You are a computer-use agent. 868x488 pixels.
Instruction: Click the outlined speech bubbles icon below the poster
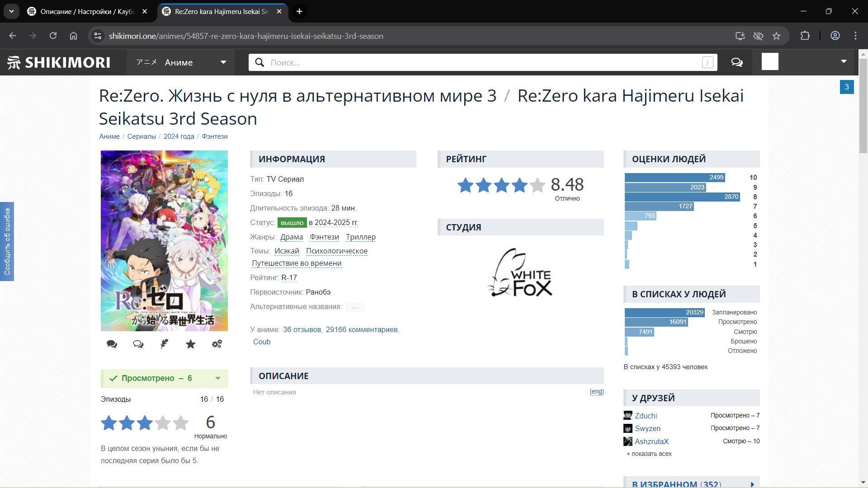(138, 344)
